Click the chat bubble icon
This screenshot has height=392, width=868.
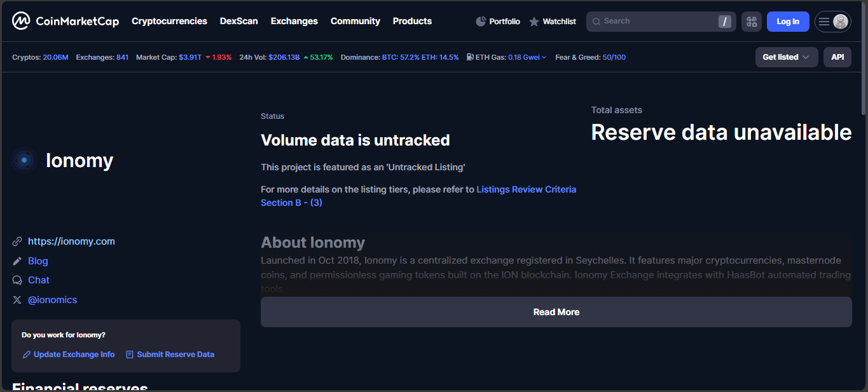click(x=17, y=280)
